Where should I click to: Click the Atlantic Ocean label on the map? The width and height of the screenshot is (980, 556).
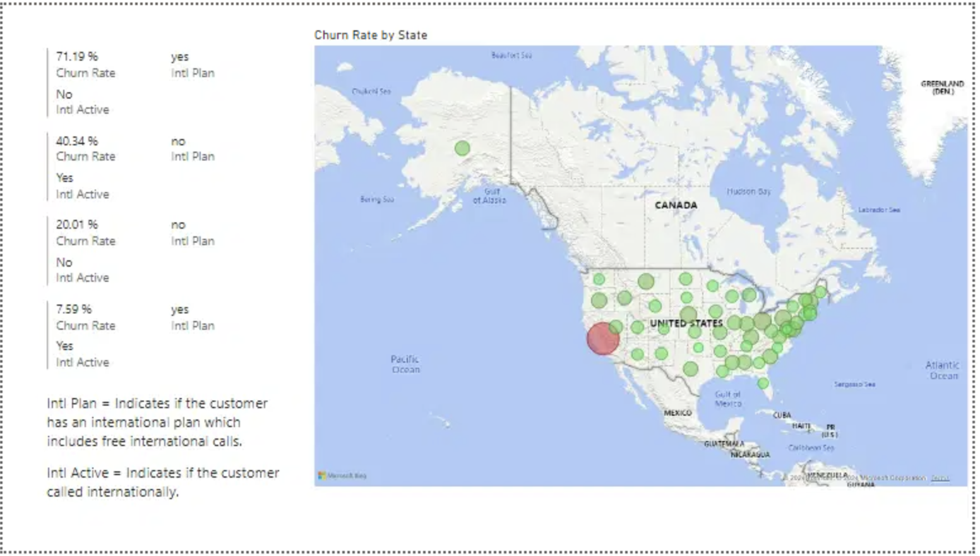coord(943,370)
